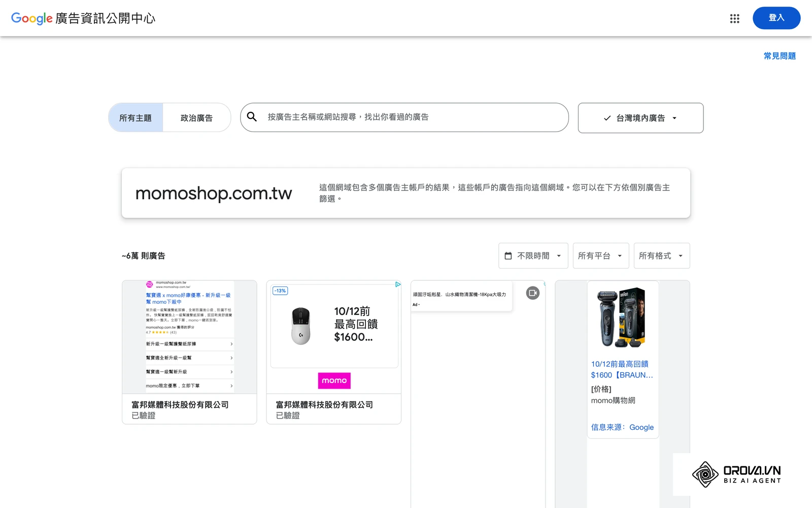Switch to the 政治廣告 tab
Image resolution: width=812 pixels, height=508 pixels.
click(196, 118)
